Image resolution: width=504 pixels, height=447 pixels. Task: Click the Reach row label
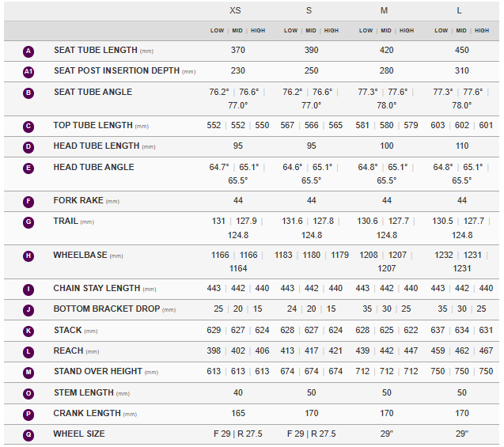(x=69, y=350)
